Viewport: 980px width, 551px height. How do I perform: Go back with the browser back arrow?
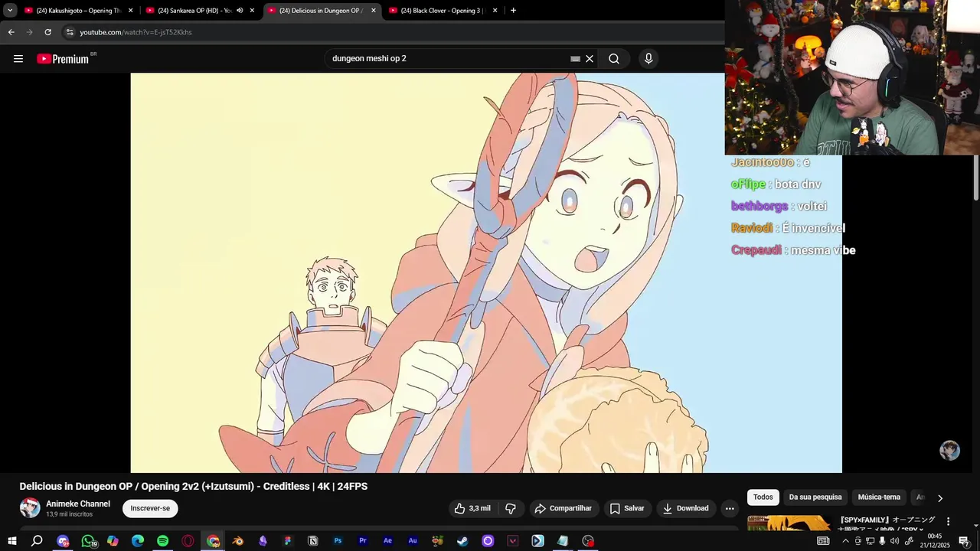[11, 32]
